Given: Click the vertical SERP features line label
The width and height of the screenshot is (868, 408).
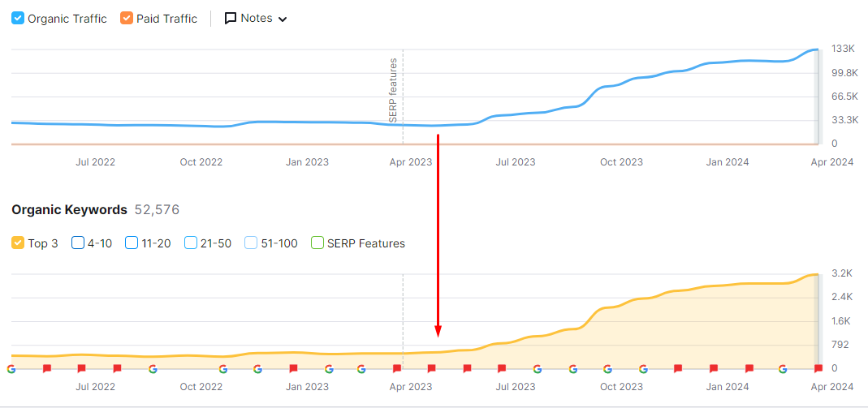Looking at the screenshot, I should [393, 89].
